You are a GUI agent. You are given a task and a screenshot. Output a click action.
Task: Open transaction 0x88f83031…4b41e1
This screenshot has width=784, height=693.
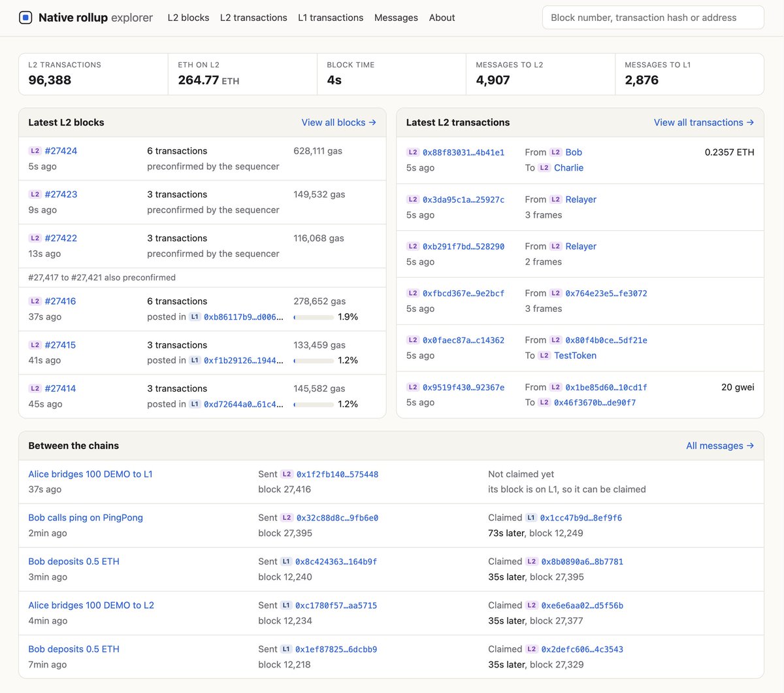pos(463,152)
